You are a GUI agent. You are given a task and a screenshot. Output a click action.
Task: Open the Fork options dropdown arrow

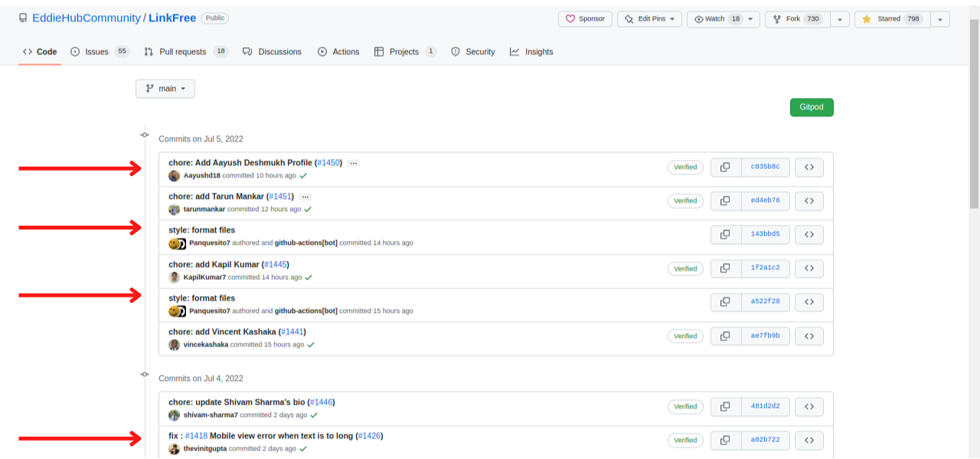[840, 19]
